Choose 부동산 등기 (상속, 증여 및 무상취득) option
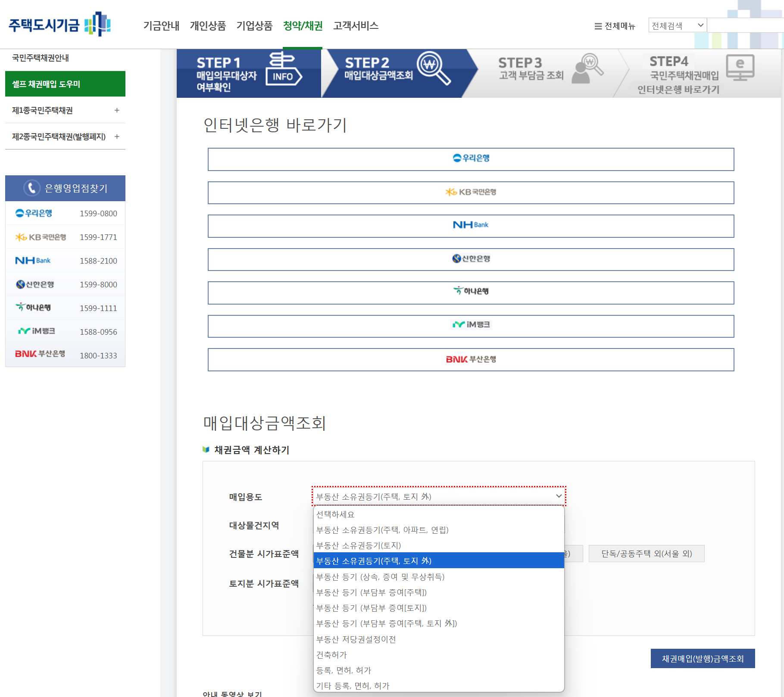 (x=439, y=577)
